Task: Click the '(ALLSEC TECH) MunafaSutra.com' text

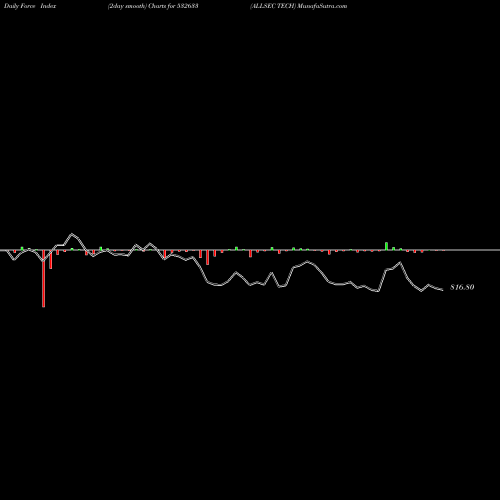Action: point(299,6)
